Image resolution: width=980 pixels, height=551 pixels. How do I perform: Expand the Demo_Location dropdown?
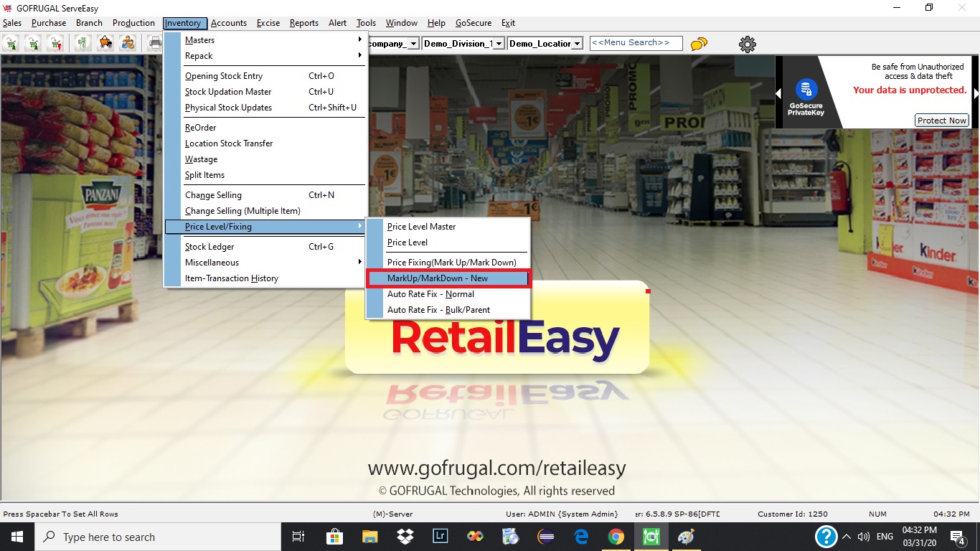[x=577, y=44]
